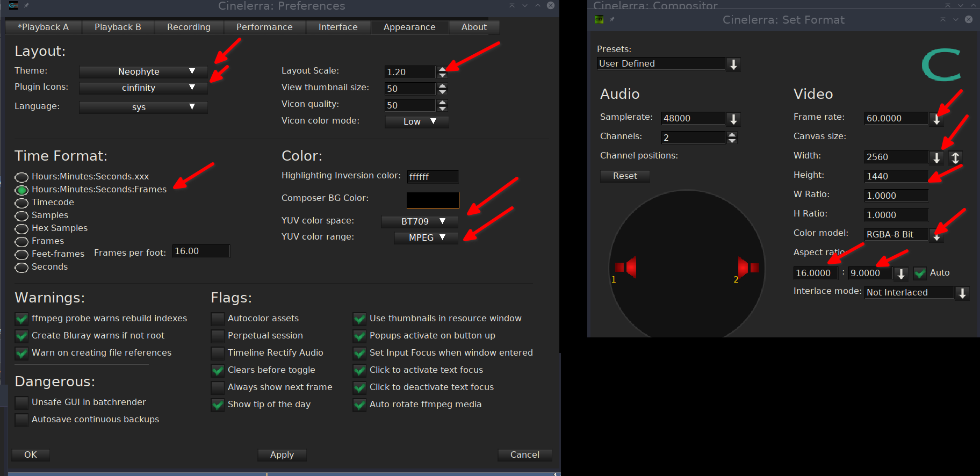980x476 pixels.
Task: Open the Aspect ratio preset arrow
Action: point(901,273)
